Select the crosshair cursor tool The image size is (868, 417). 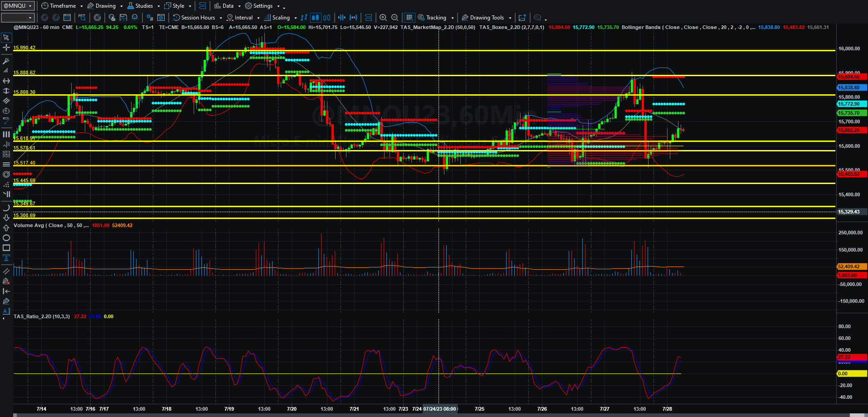click(6, 48)
